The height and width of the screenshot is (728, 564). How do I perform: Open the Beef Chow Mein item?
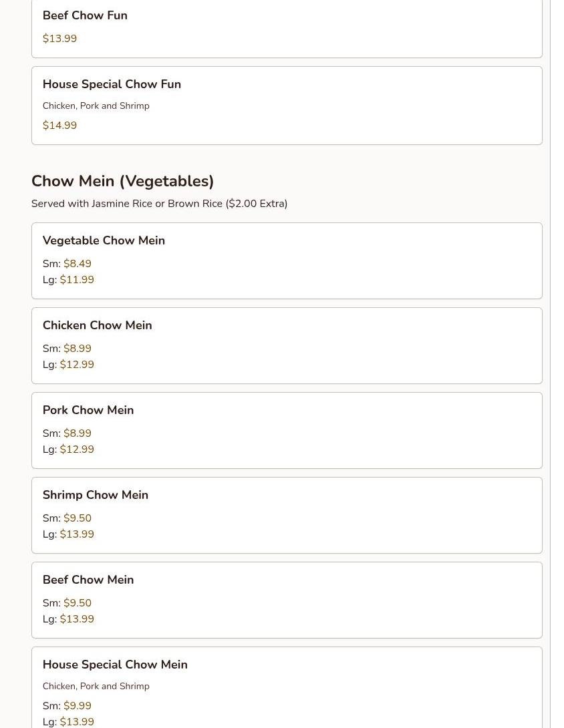tap(88, 580)
